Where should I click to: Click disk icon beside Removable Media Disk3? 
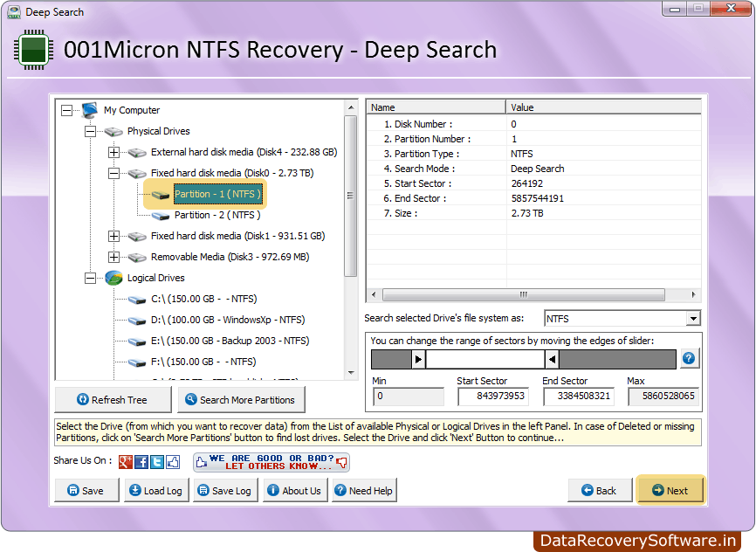coord(137,257)
